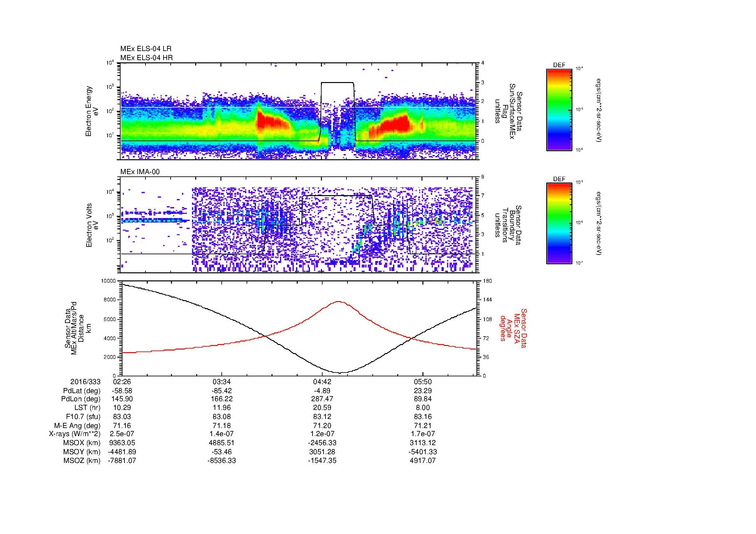Click the 'MSOX (km)' row label
This screenshot has height=534, width=756.
coord(82,443)
